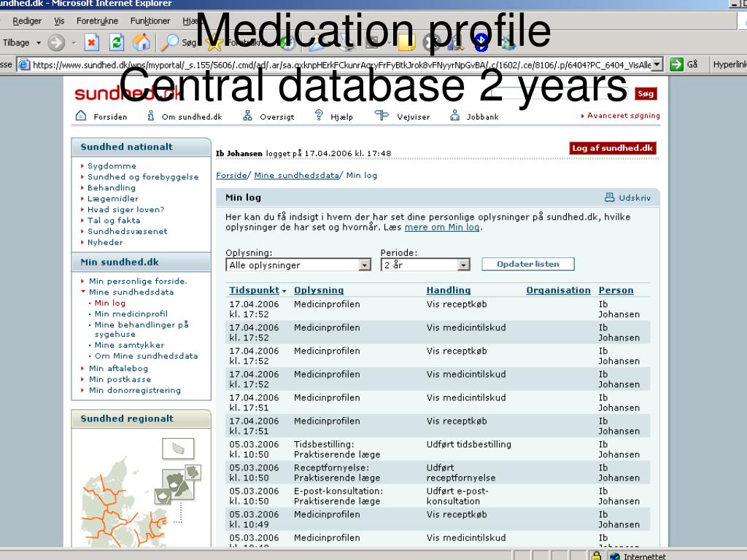Click Log af sundhed.dk button
The width and height of the screenshot is (747, 560).
point(613,148)
